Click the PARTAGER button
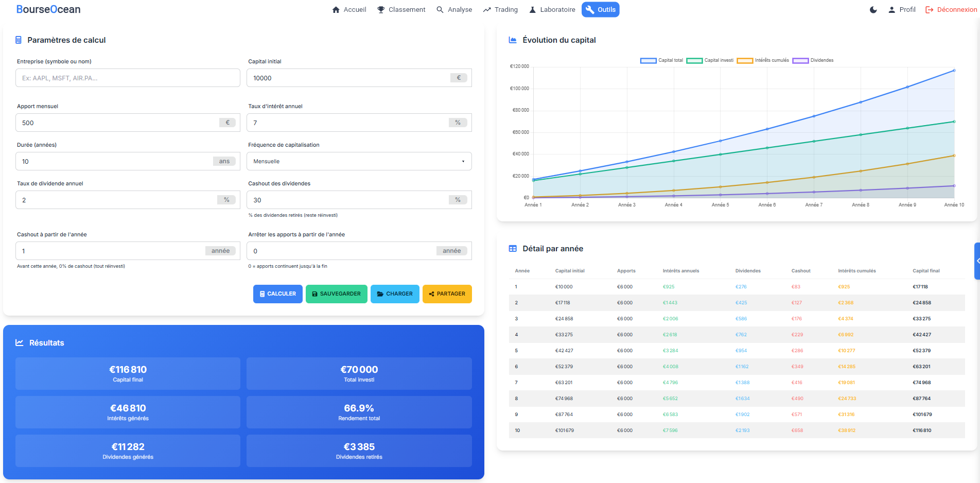The height and width of the screenshot is (483, 980). (x=447, y=294)
